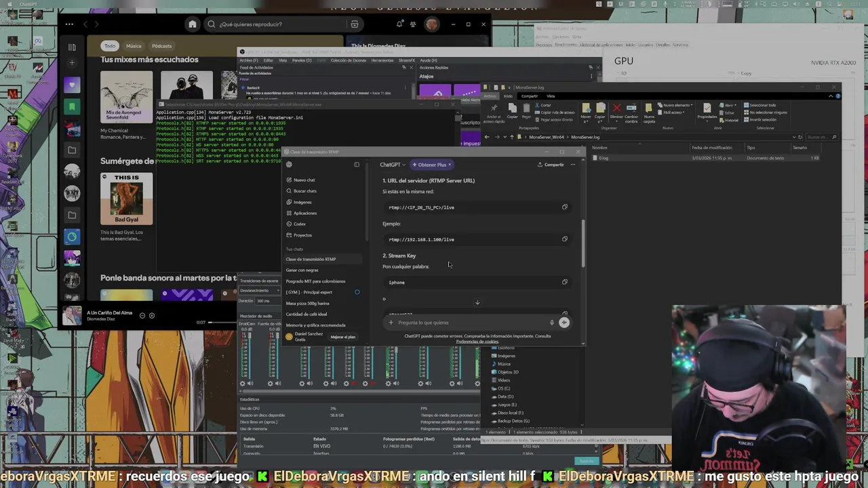
Task: Open Archivo tab in Explorer
Action: coord(490,96)
